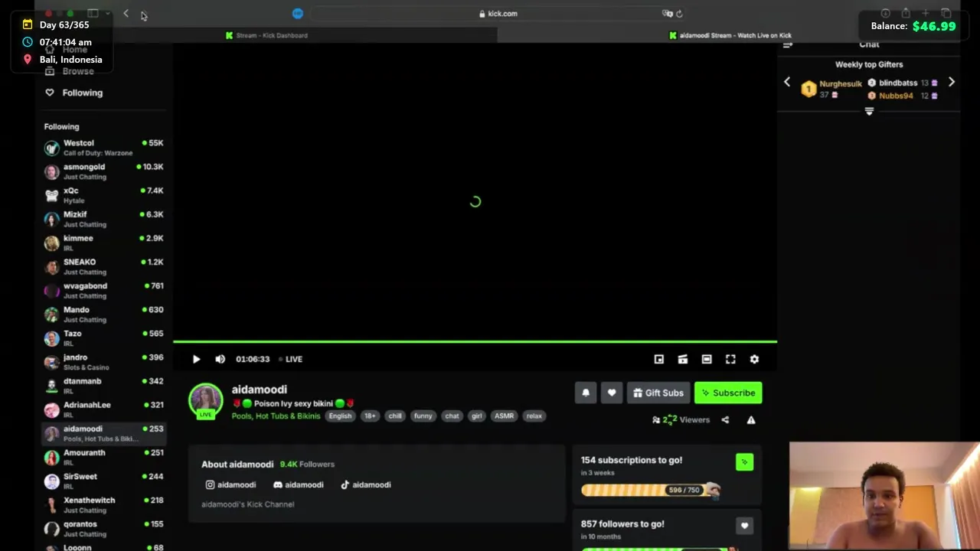Open Mizkif channel in Following list
The image size is (980, 551).
[103, 219]
